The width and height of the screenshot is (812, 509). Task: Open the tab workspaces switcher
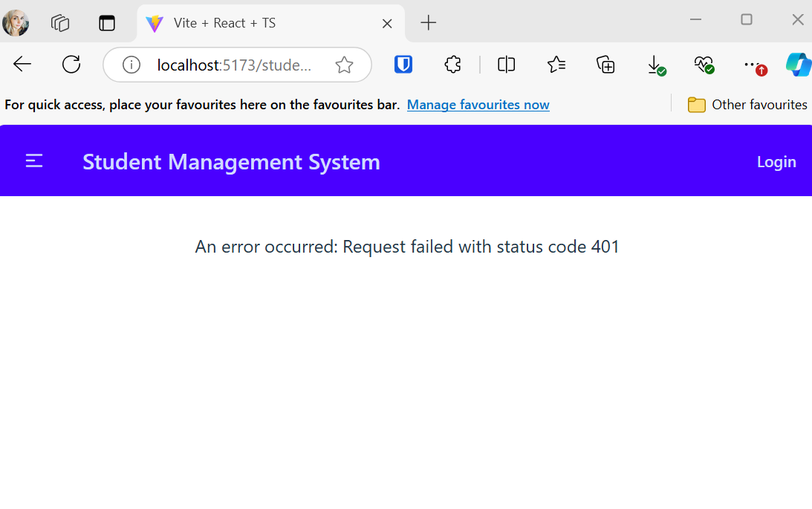click(x=59, y=23)
